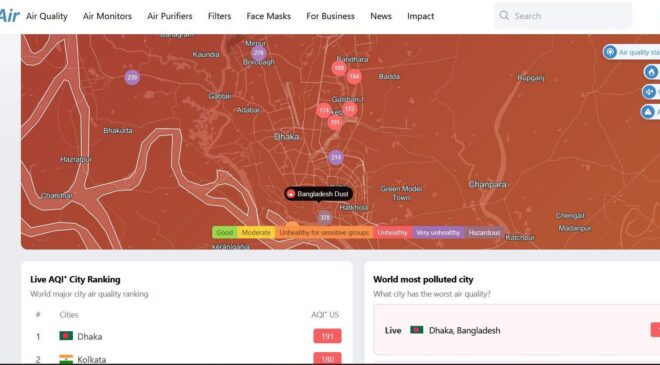Open the Air Purifiers menu

tap(170, 16)
